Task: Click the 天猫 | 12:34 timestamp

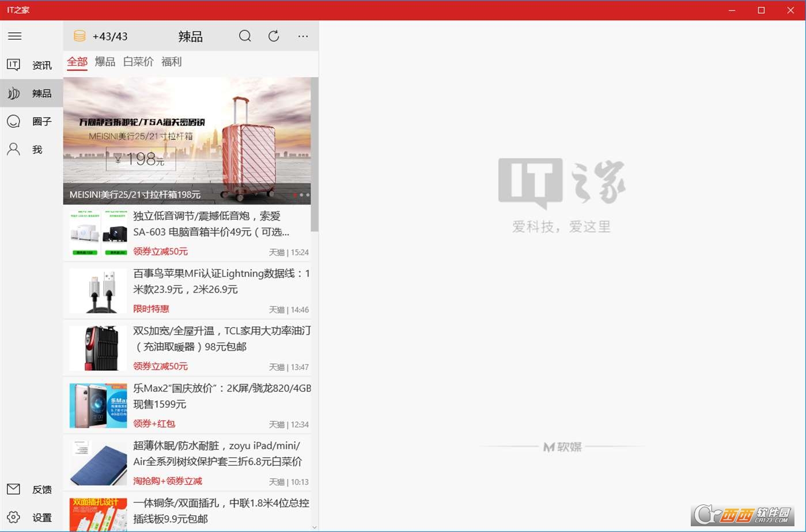Action: 289,425
